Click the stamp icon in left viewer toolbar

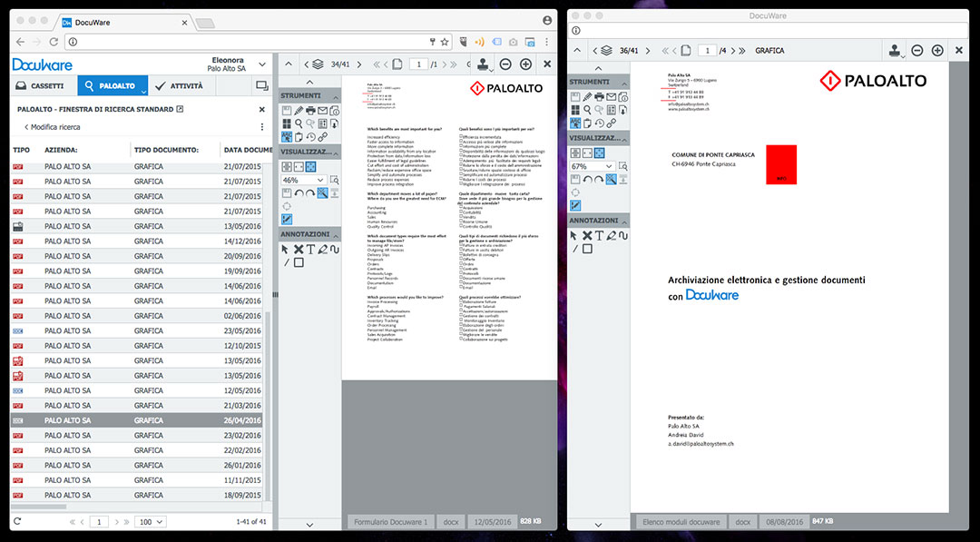(x=483, y=64)
